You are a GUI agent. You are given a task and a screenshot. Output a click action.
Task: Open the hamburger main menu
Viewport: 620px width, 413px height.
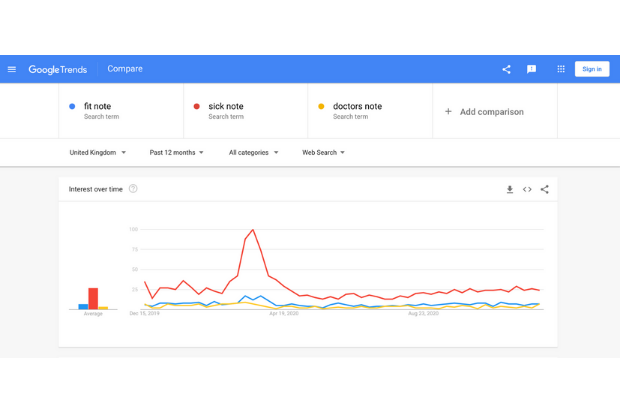(x=12, y=69)
